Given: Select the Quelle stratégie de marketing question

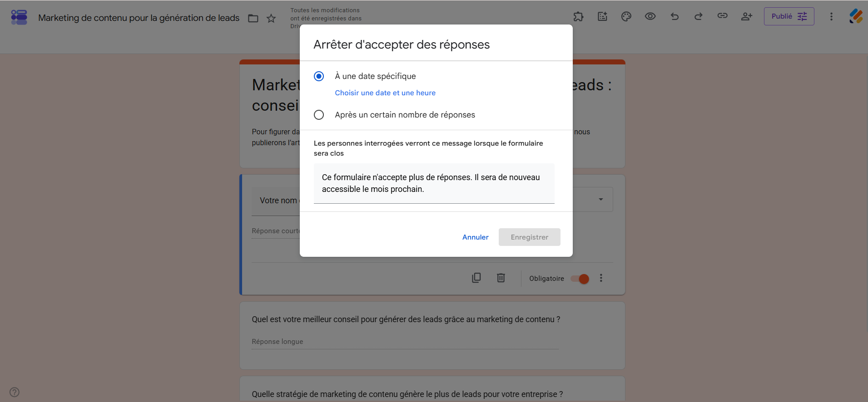Looking at the screenshot, I should (407, 394).
